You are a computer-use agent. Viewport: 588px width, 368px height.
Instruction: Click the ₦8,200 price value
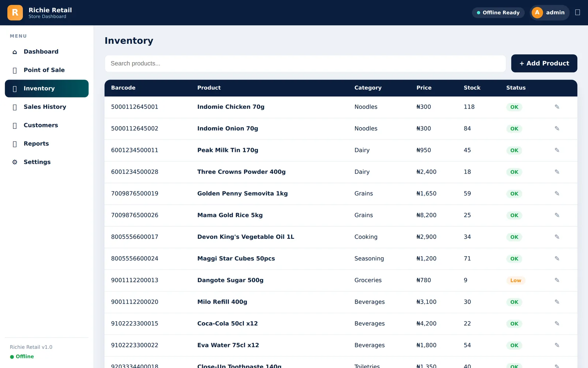(426, 215)
